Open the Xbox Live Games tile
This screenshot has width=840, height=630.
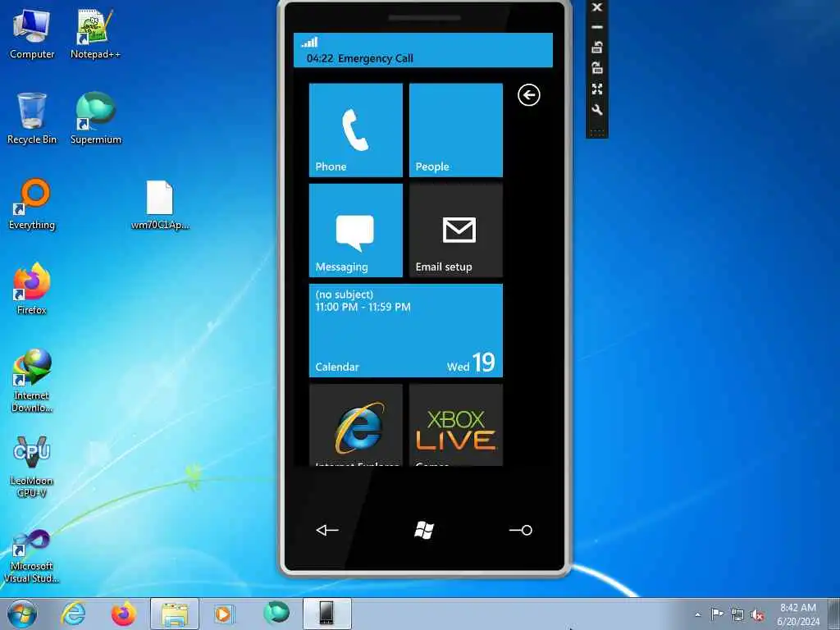tap(456, 425)
